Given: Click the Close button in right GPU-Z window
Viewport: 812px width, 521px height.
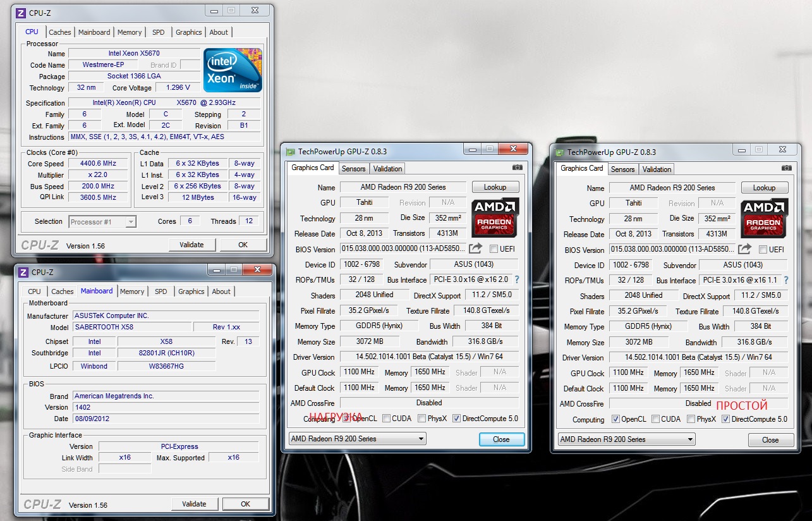Looking at the screenshot, I should pyautogui.click(x=770, y=439).
